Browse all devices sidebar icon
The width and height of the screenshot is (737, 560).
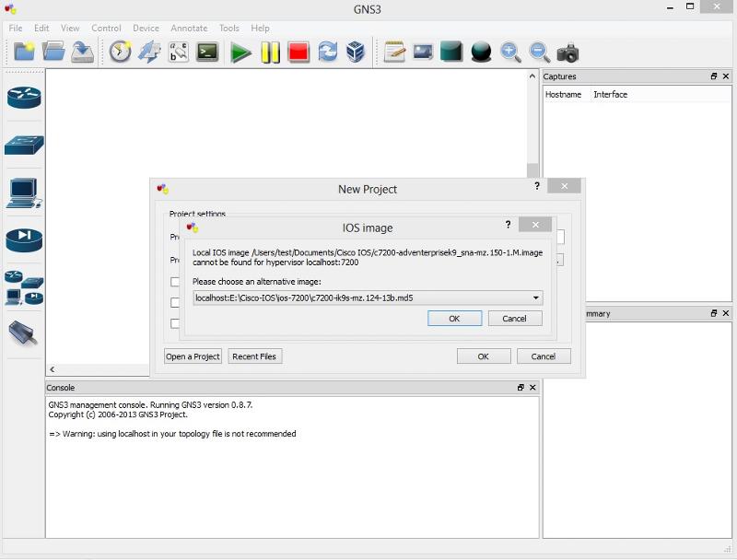pos(24,287)
